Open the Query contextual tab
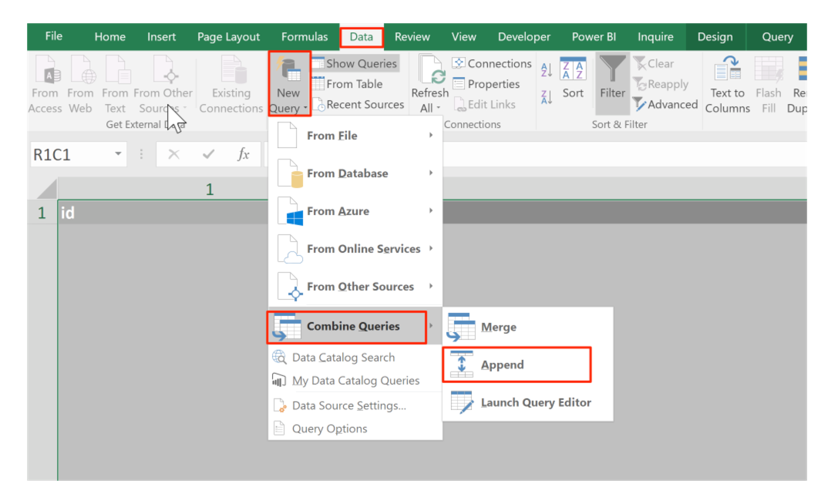The image size is (828, 504). (777, 37)
